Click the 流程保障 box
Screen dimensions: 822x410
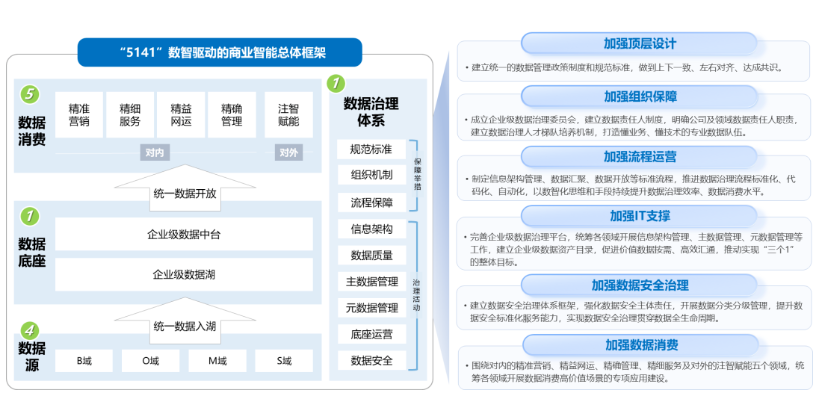pyautogui.click(x=372, y=202)
